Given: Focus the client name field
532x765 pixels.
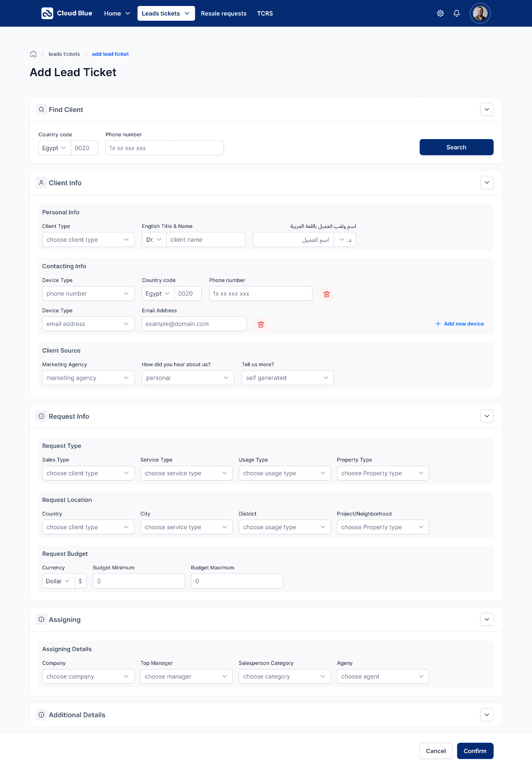Looking at the screenshot, I should click(206, 240).
